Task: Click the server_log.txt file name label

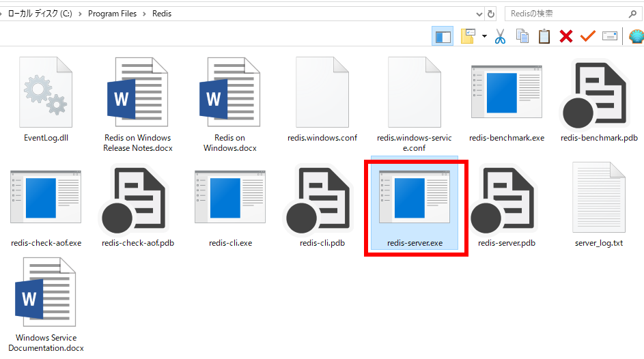Action: pos(599,243)
